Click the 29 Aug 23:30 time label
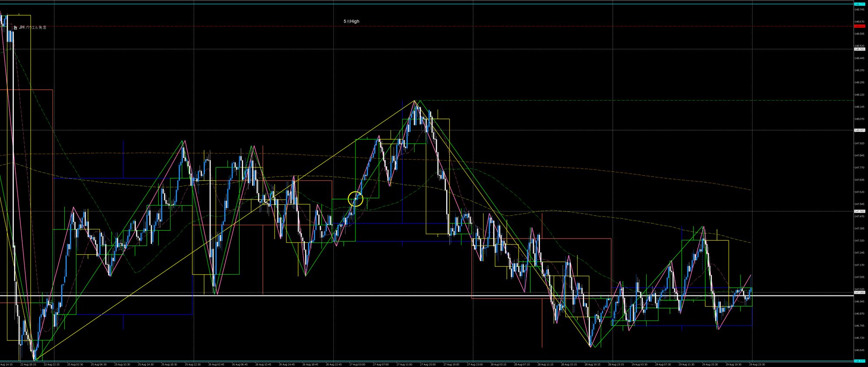Image resolution: width=868 pixels, height=367 pixels. coord(756,364)
